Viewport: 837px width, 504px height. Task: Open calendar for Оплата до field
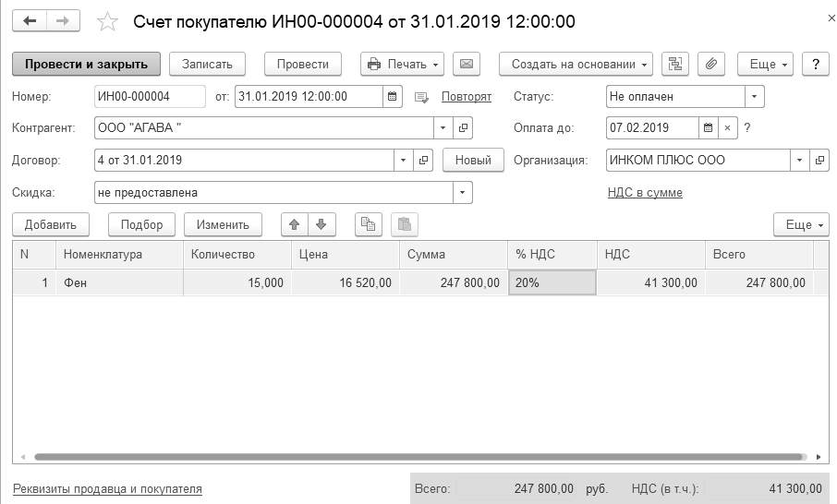click(709, 128)
